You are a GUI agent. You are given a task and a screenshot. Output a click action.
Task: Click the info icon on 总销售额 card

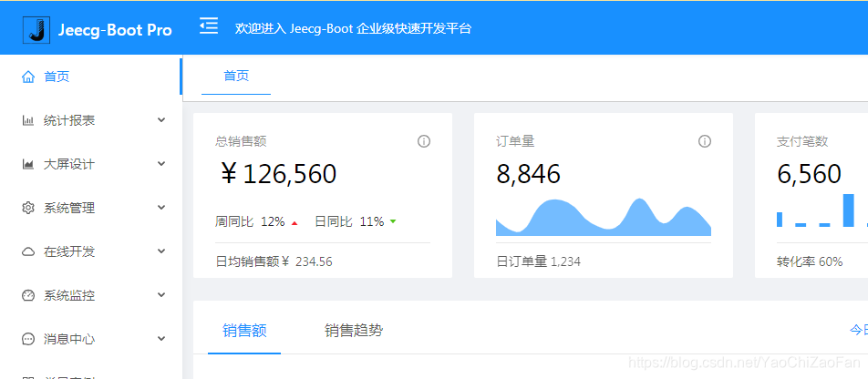[x=423, y=141]
